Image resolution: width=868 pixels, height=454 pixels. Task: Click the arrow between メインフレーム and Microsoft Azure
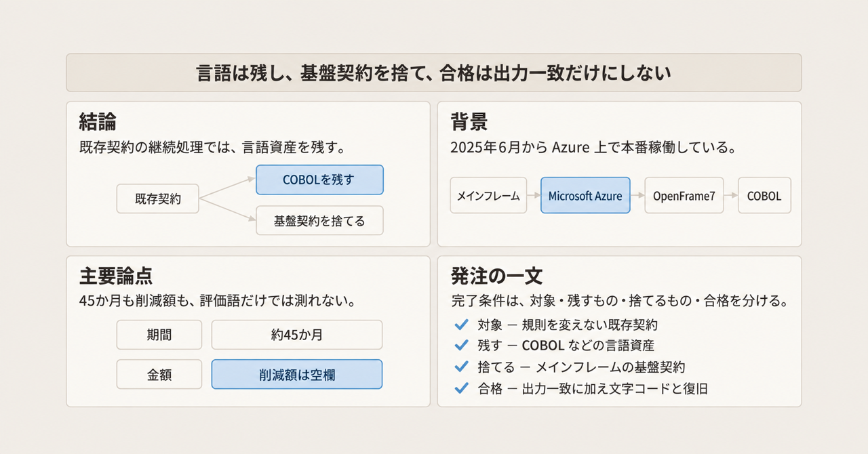(x=534, y=196)
